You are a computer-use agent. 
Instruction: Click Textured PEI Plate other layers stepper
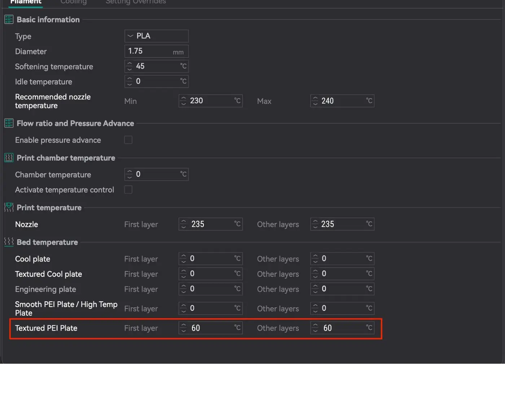point(315,328)
